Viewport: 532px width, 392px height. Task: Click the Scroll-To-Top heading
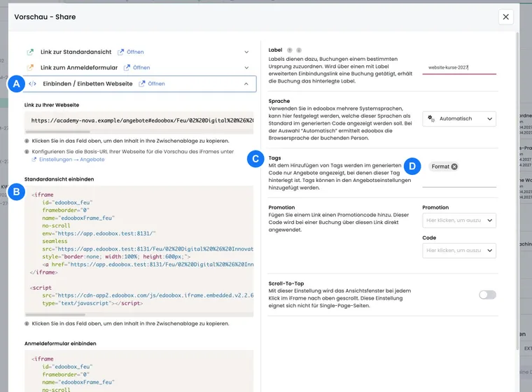pos(286,283)
